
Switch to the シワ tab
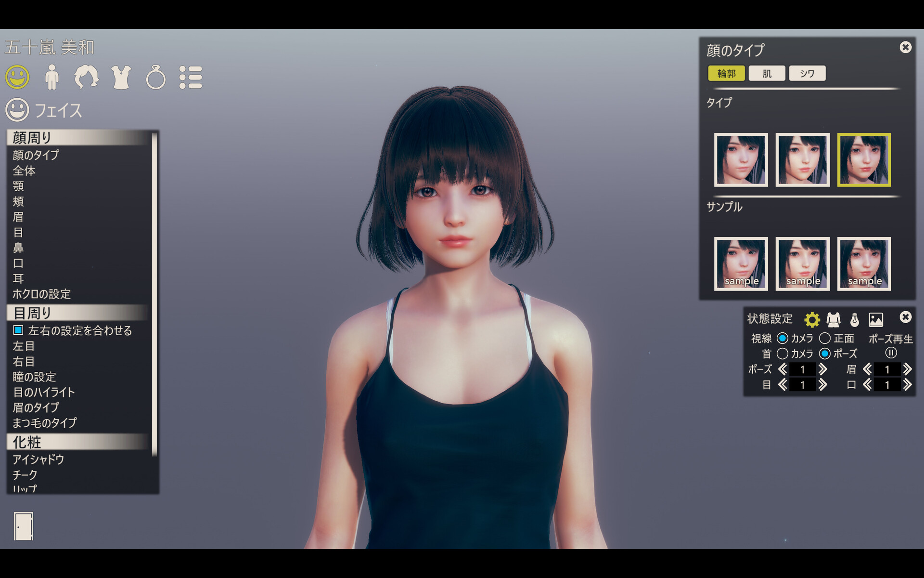[x=807, y=73]
